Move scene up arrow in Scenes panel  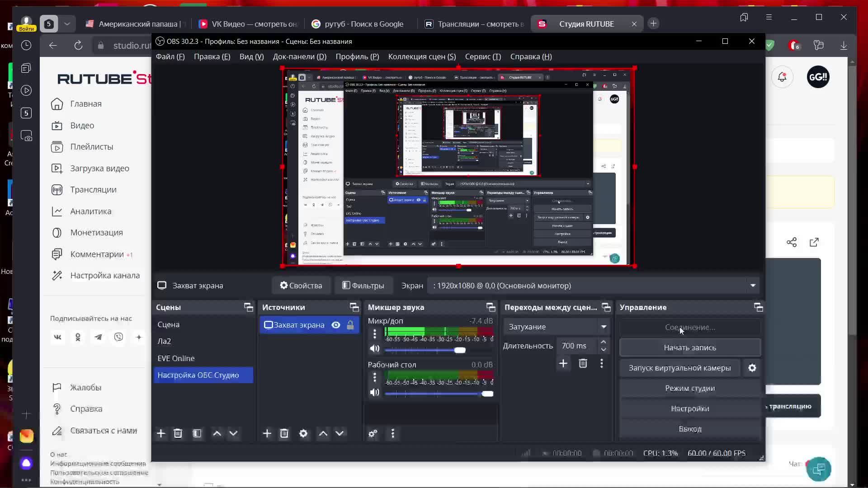217,434
